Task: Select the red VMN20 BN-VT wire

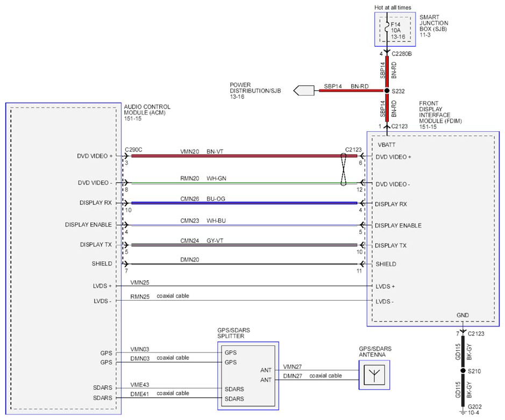Action: 244,156
